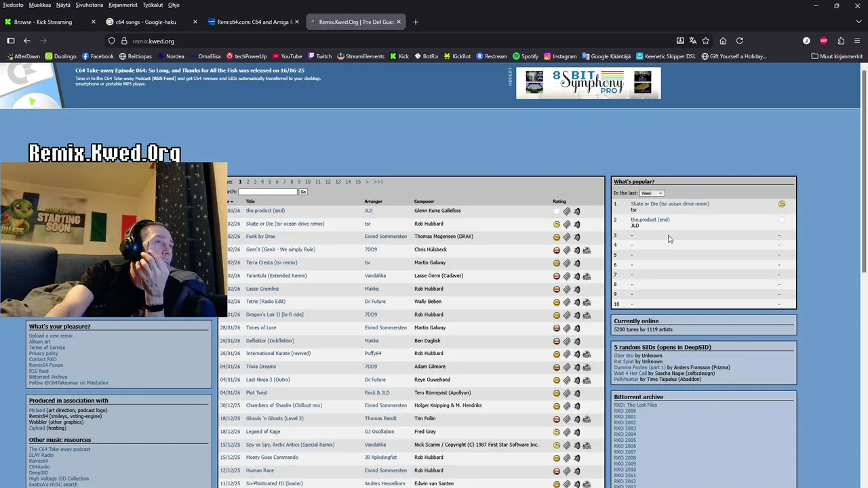The image size is (868, 488).
Task: Expand the list all tabs chevron
Action: 858,22
